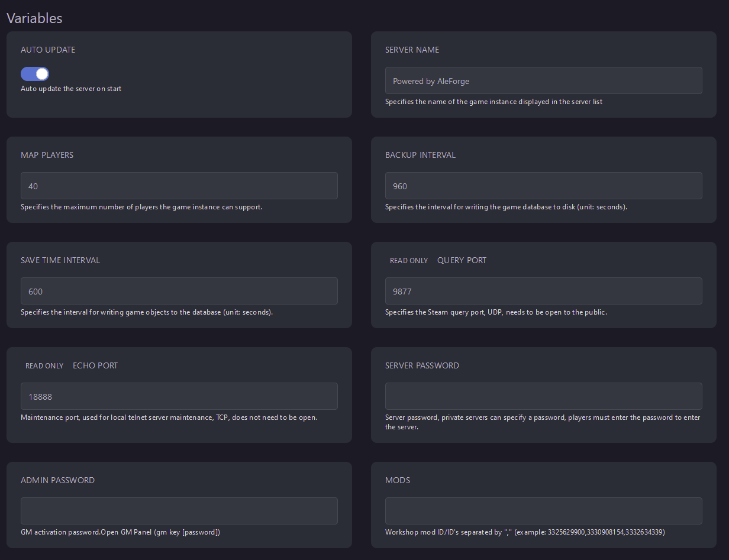This screenshot has width=729, height=560.
Task: Focus the empty Server Password field
Action: [543, 396]
